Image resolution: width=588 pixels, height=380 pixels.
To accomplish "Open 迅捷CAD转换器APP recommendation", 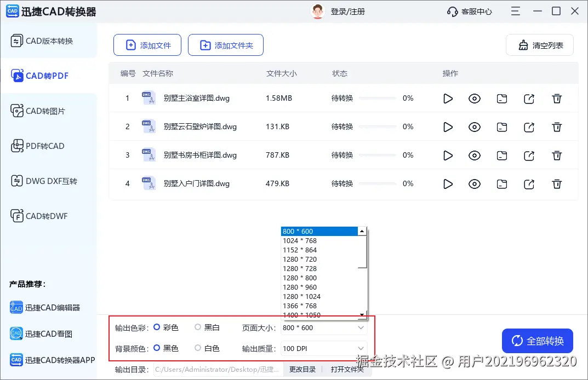I will tap(52, 360).
